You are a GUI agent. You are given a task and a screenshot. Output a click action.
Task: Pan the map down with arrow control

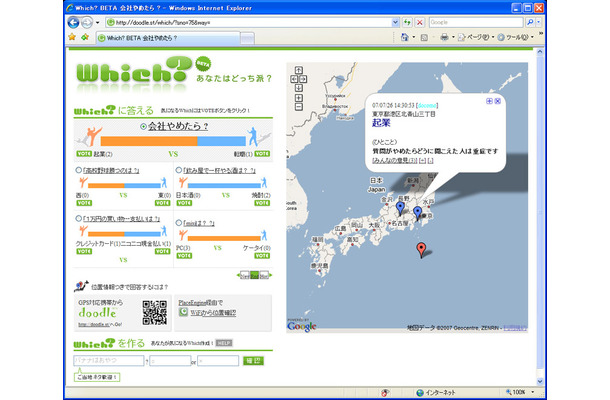[298, 88]
